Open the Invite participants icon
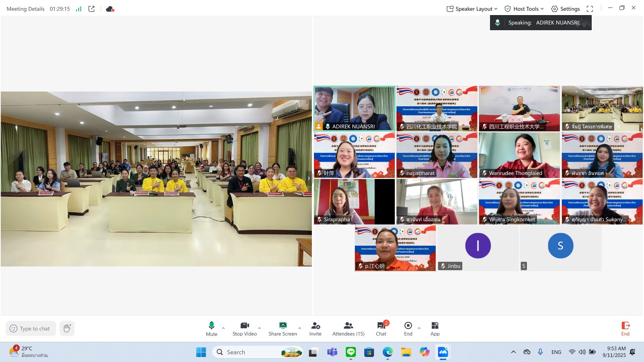 315,328
